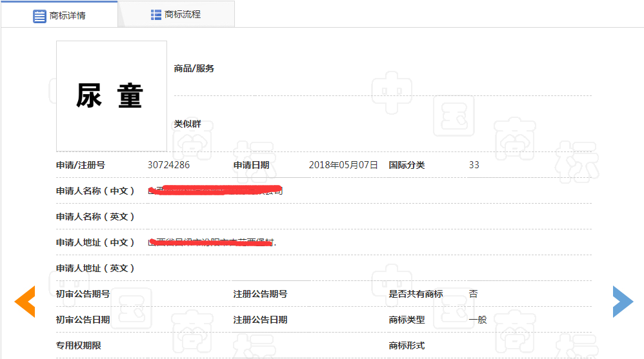Viewport: 644px width, 359px height.
Task: Click the 是否共有商标 value 否
Action: [473, 294]
